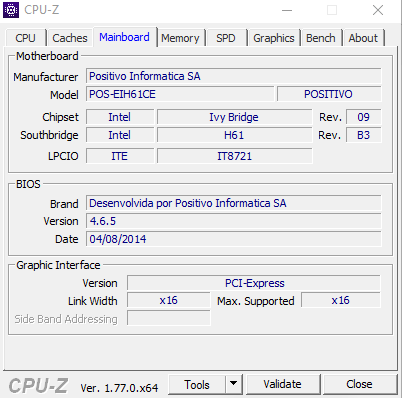Image resolution: width=402 pixels, height=398 pixels.
Task: Switch to the Bench tab
Action: [x=321, y=38]
